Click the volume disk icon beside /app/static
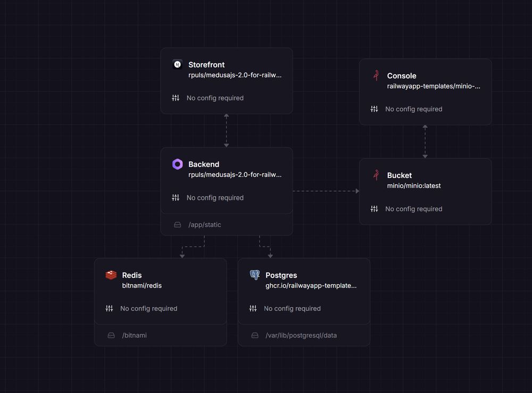Viewport: 532px width, 393px height. [178, 225]
